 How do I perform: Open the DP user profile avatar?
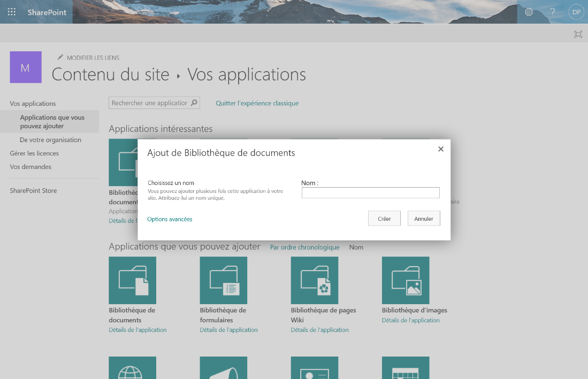click(x=576, y=12)
